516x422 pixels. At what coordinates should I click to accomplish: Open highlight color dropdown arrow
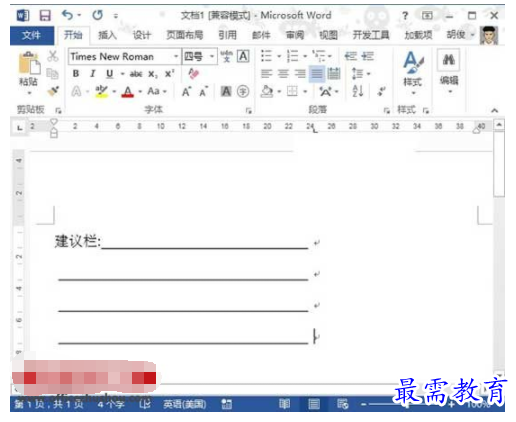(114, 91)
